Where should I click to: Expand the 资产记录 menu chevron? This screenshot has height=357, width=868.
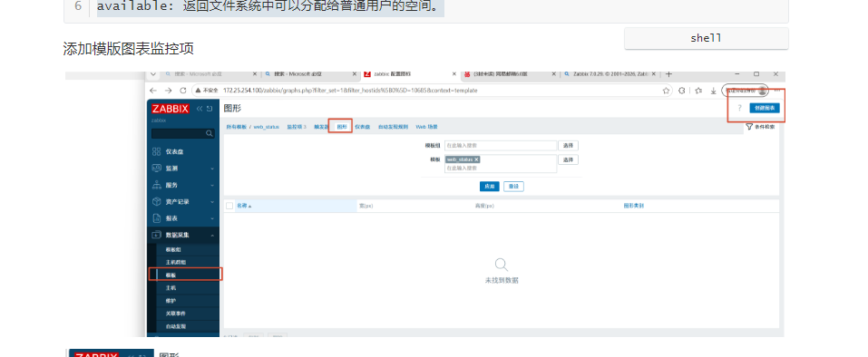pyautogui.click(x=212, y=202)
